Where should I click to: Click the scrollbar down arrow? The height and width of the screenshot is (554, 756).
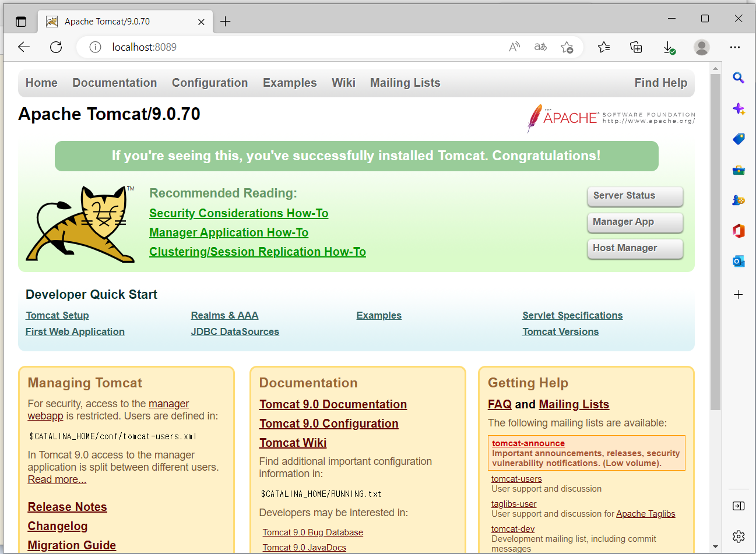coord(715,546)
